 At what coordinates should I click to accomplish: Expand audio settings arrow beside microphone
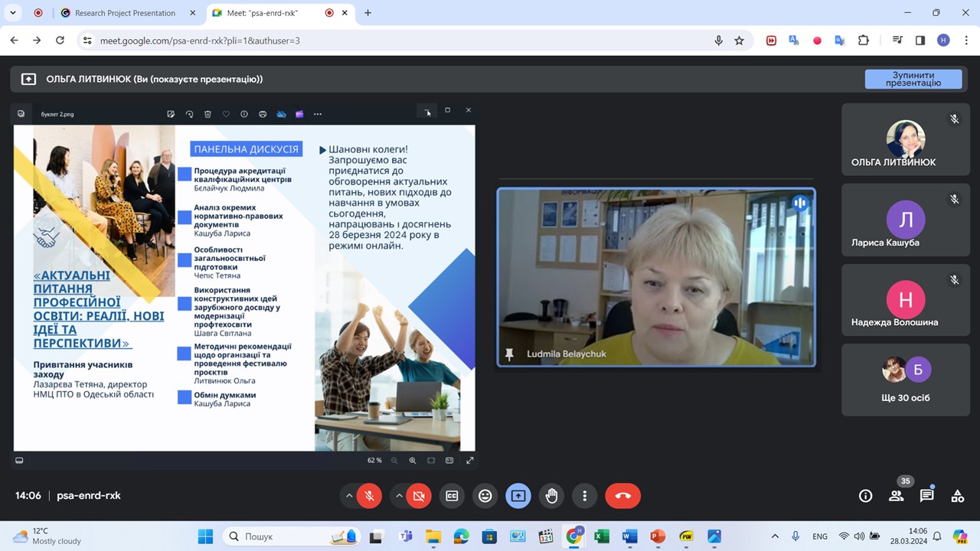point(349,496)
